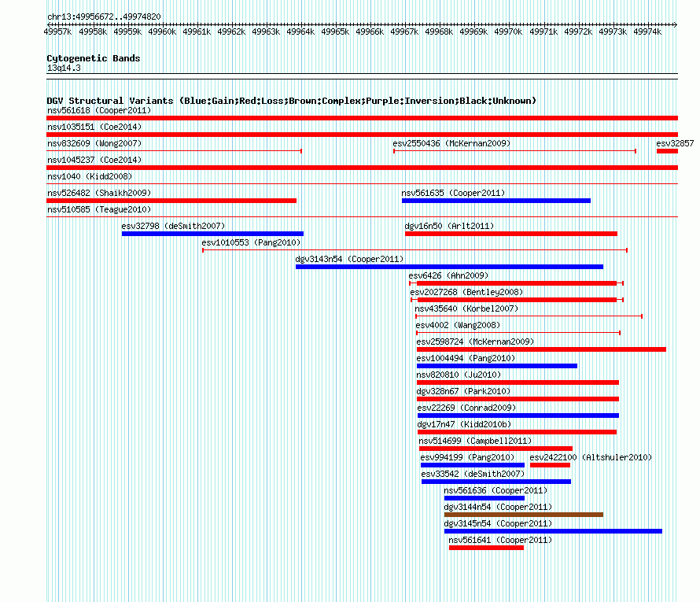Click the 49970k ruler position
Viewport: 700px width, 602px height.
508,31
